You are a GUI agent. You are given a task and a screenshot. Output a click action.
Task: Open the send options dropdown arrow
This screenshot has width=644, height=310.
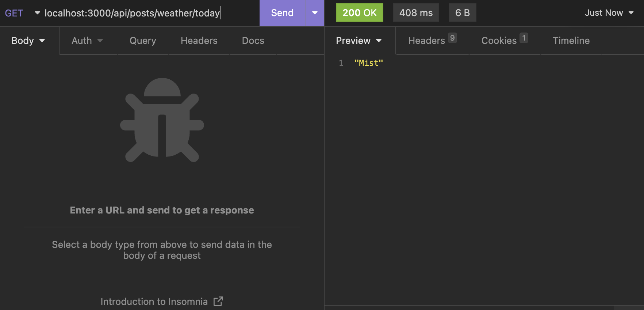click(x=315, y=13)
